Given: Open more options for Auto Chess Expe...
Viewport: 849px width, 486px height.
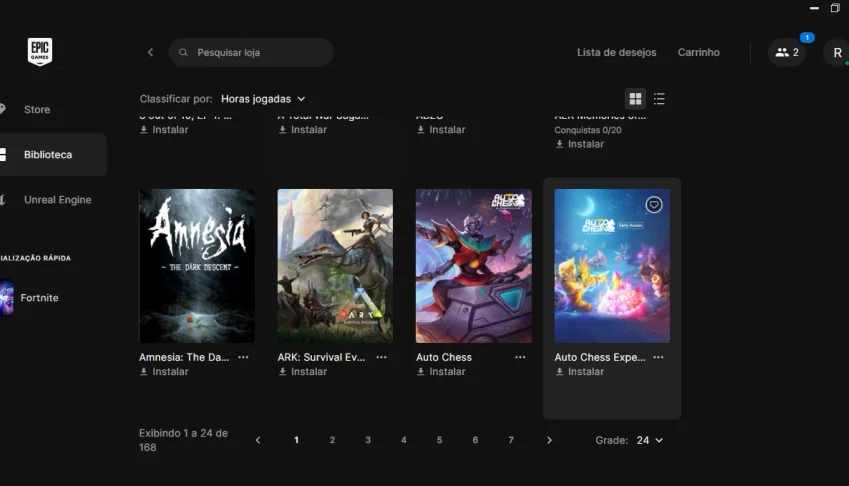Looking at the screenshot, I should click(658, 357).
